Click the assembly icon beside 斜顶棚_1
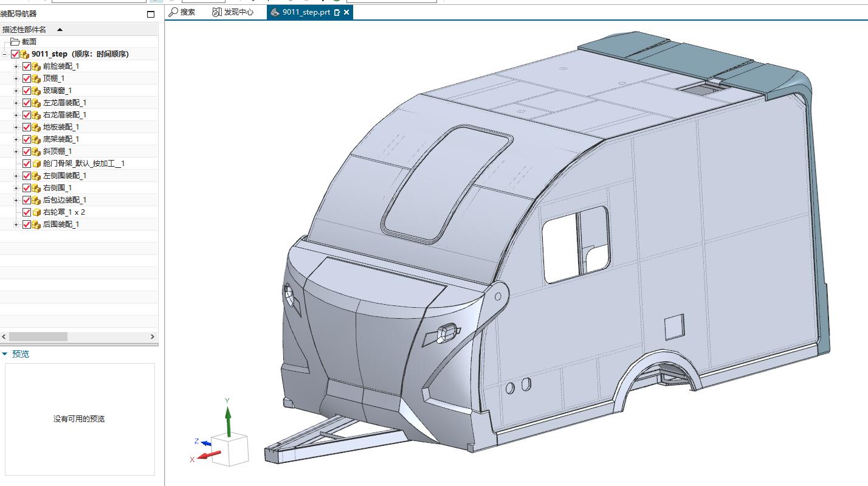 click(36, 151)
